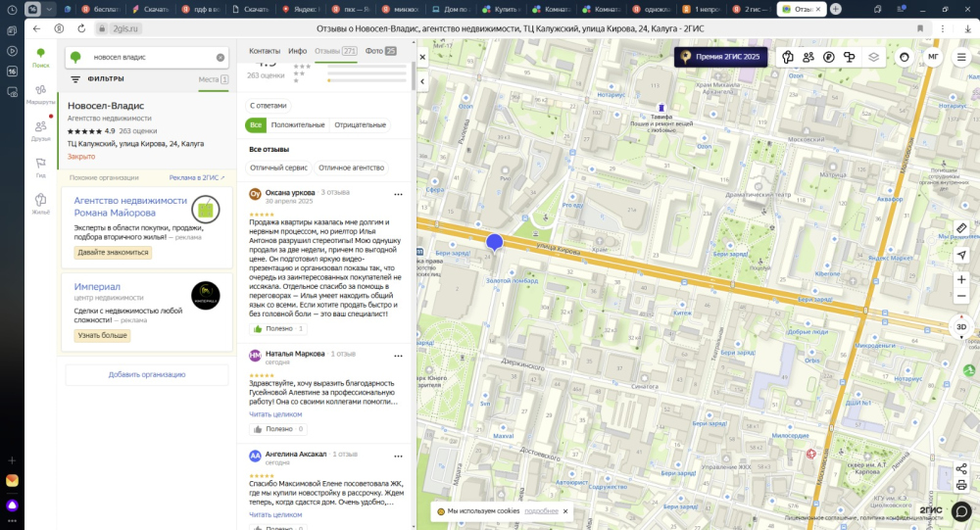
Task: Zoom in the map with plus
Action: click(961, 279)
